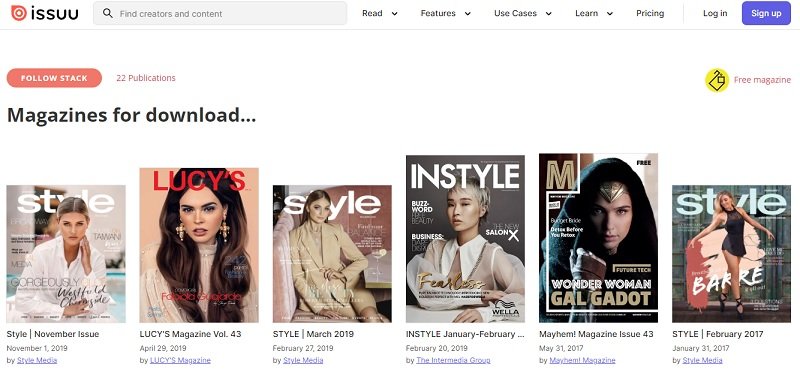Open the Free magazine profile link
The height and width of the screenshot is (382, 800).
click(x=762, y=80)
